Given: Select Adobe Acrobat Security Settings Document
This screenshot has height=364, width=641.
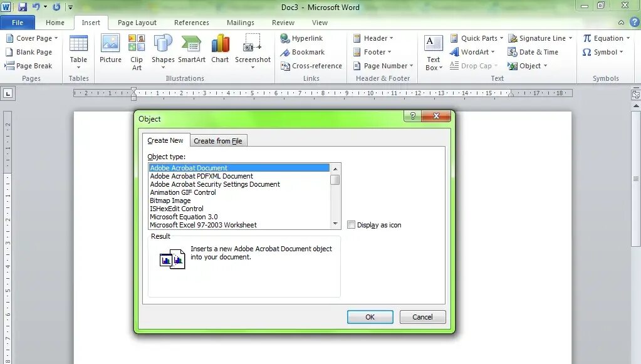Looking at the screenshot, I should (x=239, y=184).
